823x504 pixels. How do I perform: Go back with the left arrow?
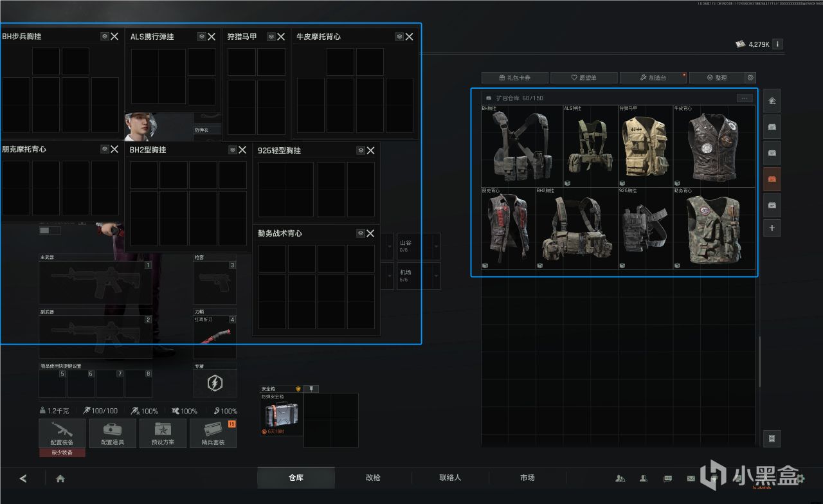(x=24, y=478)
